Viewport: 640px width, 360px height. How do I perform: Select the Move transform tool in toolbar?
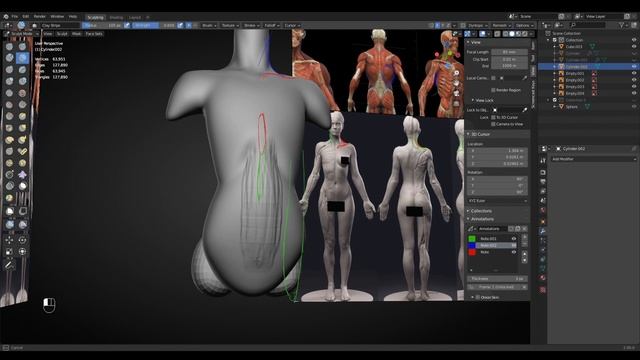click(x=9, y=240)
